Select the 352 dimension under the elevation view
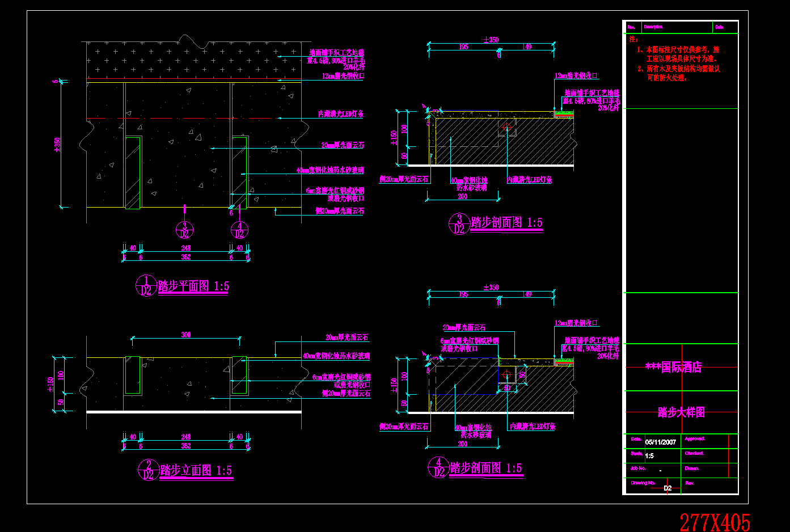Screen dimensions: 790x532 (186, 446)
